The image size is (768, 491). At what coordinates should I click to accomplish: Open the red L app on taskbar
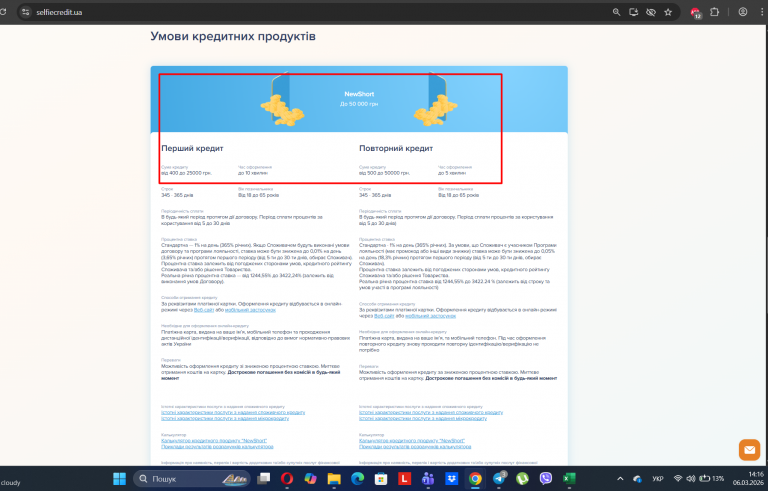[x=405, y=479]
